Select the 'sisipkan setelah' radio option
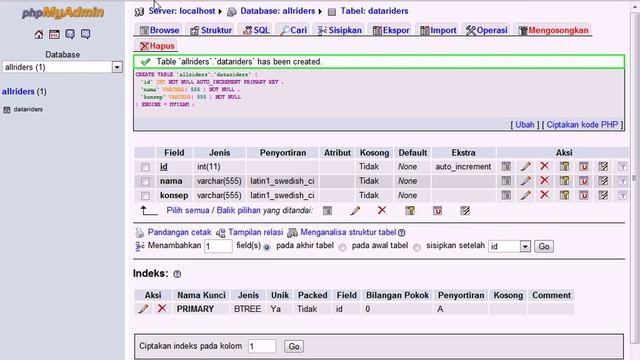The height and width of the screenshot is (360, 640). pos(417,247)
